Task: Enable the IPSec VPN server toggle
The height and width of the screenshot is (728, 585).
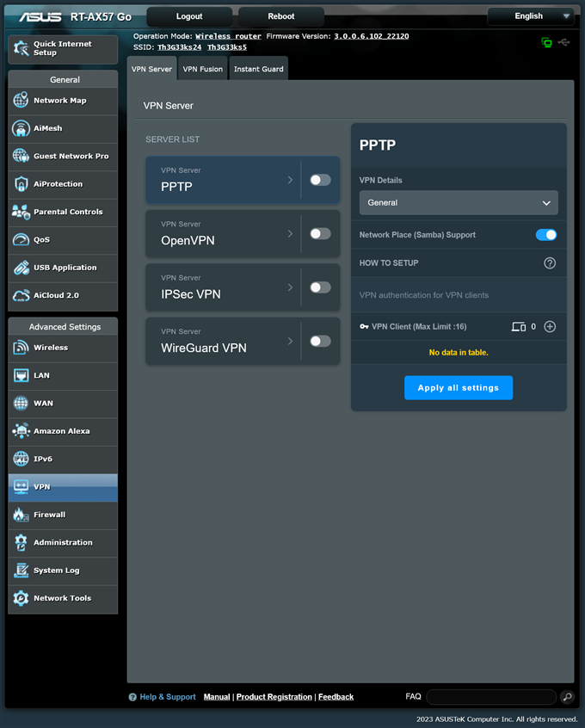Action: click(320, 287)
